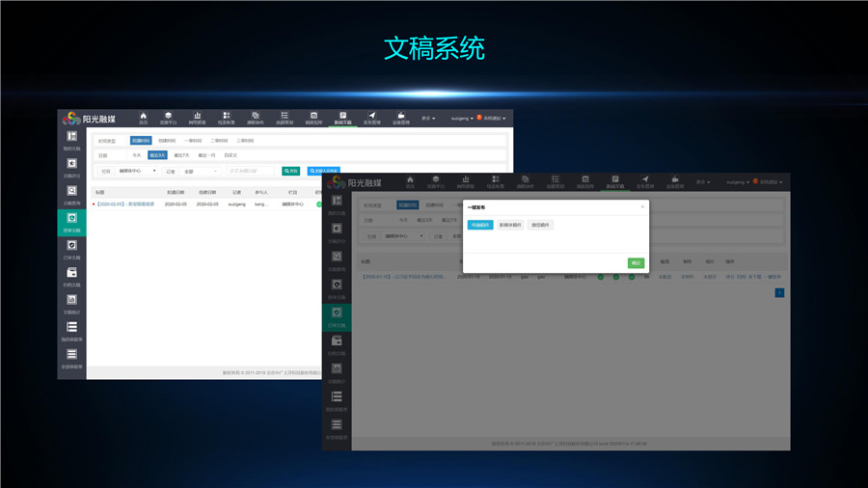
Task: Open 已审文稿 icon in left window sidebar
Action: 71,249
